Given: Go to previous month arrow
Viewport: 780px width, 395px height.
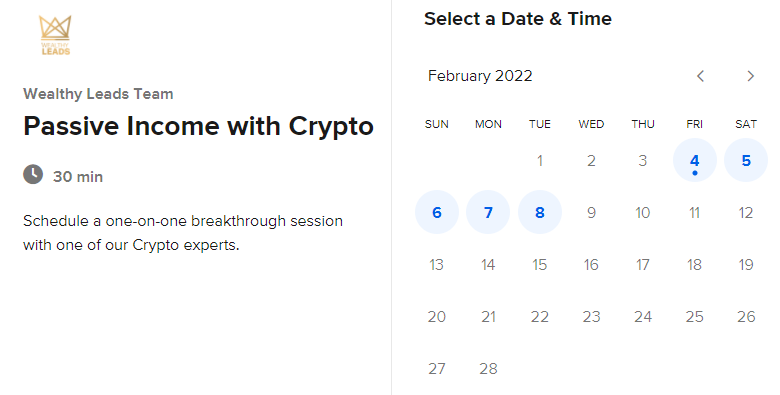Looking at the screenshot, I should 700,76.
